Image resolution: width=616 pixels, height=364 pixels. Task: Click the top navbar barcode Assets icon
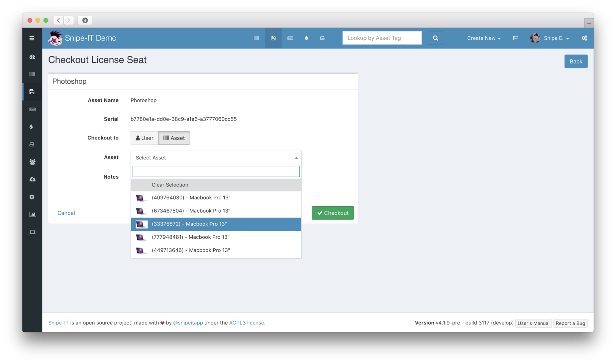point(257,38)
